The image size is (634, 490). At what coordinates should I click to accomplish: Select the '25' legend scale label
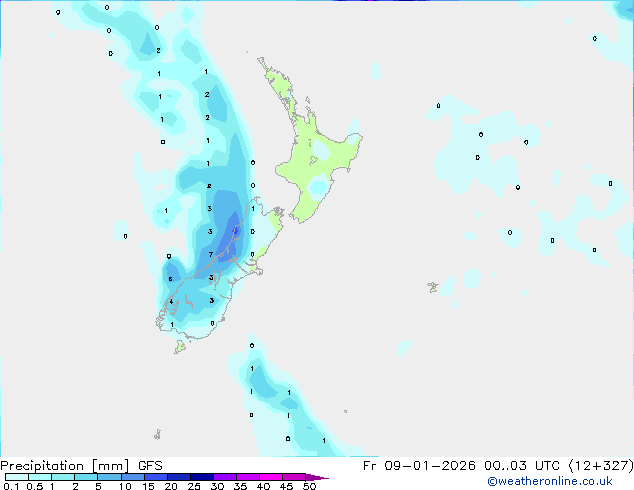click(194, 486)
